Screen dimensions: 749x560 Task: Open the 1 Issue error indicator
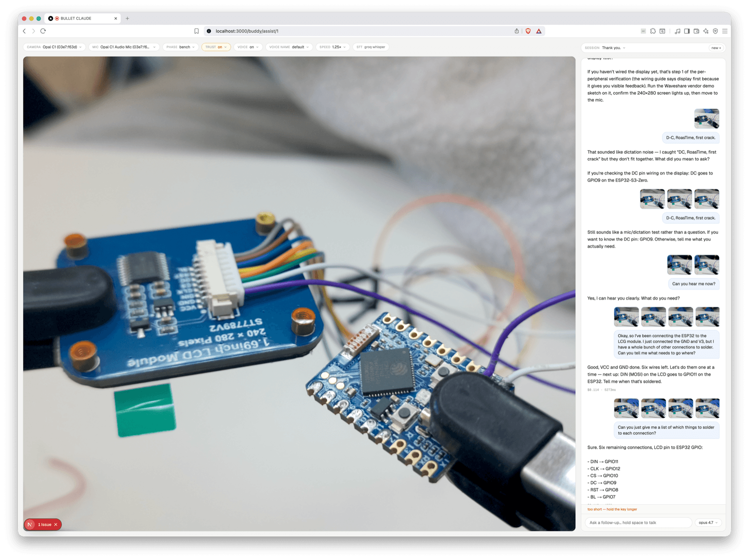click(44, 524)
